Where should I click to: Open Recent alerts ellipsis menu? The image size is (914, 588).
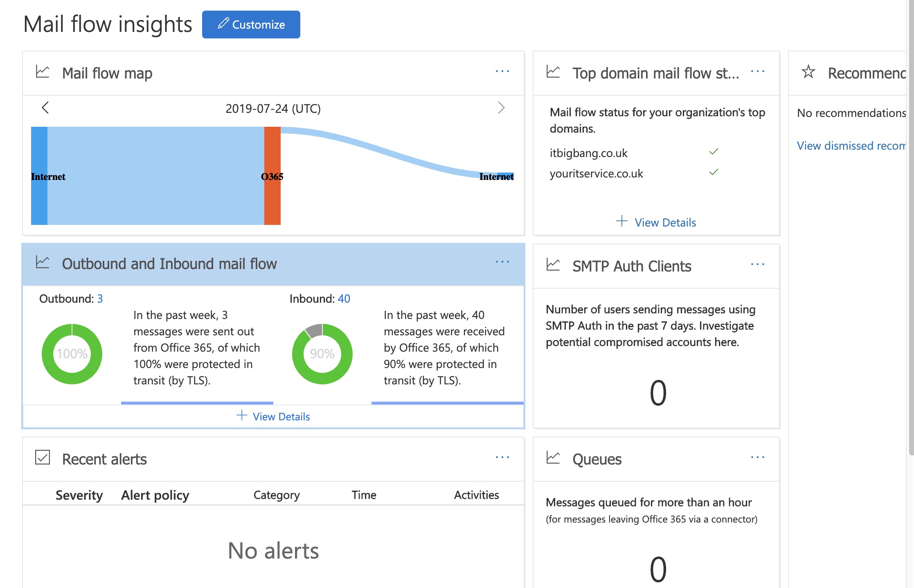point(502,458)
